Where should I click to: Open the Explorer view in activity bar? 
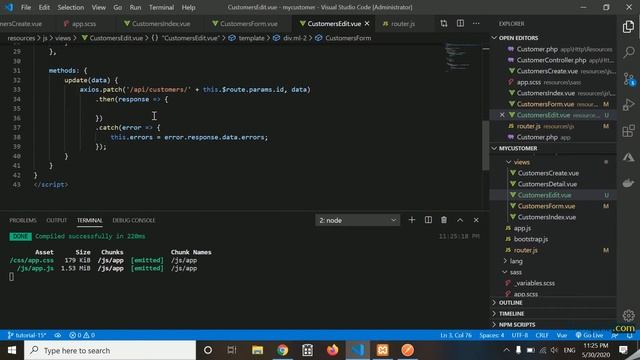point(628,27)
